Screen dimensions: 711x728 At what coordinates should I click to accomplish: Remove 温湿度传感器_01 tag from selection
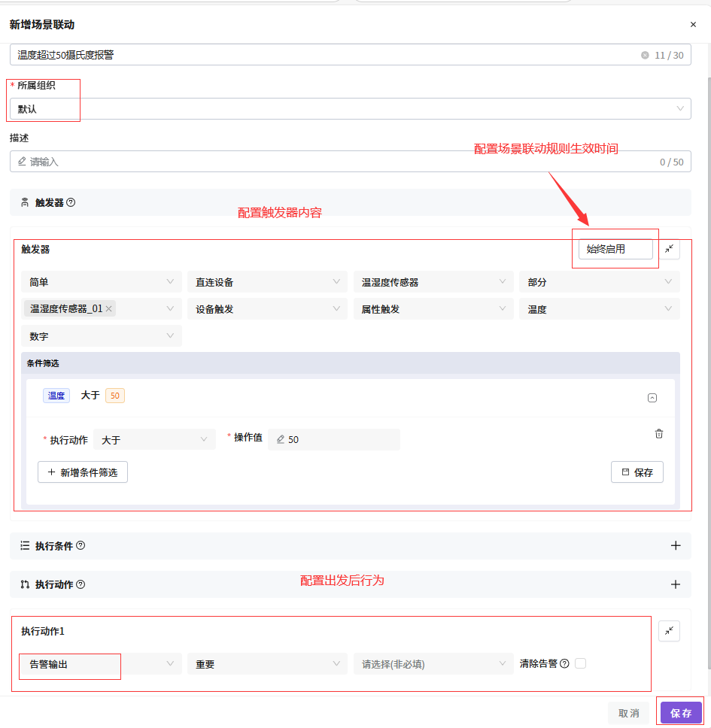coord(108,309)
